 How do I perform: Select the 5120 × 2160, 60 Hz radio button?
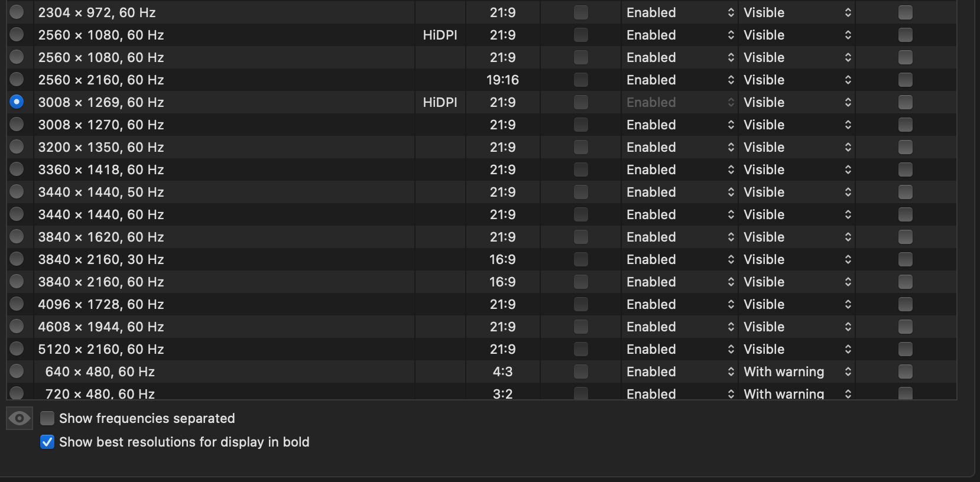click(x=17, y=349)
